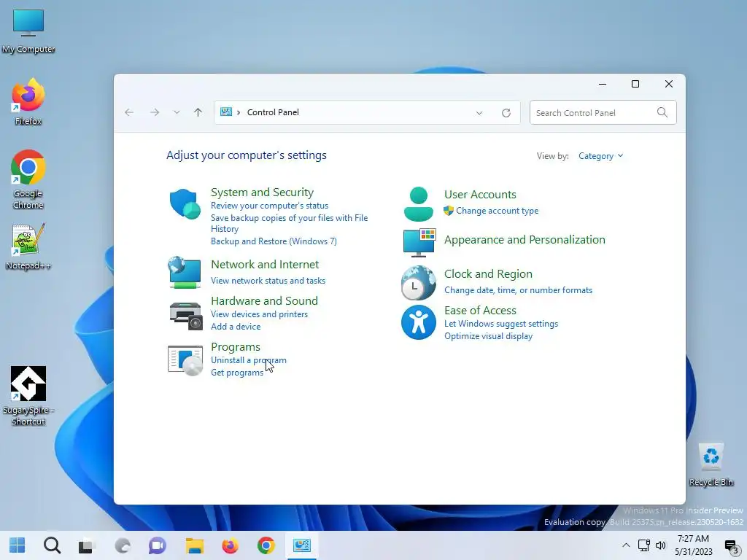747x560 pixels.
Task: Open taskbar Search
Action: (x=52, y=545)
